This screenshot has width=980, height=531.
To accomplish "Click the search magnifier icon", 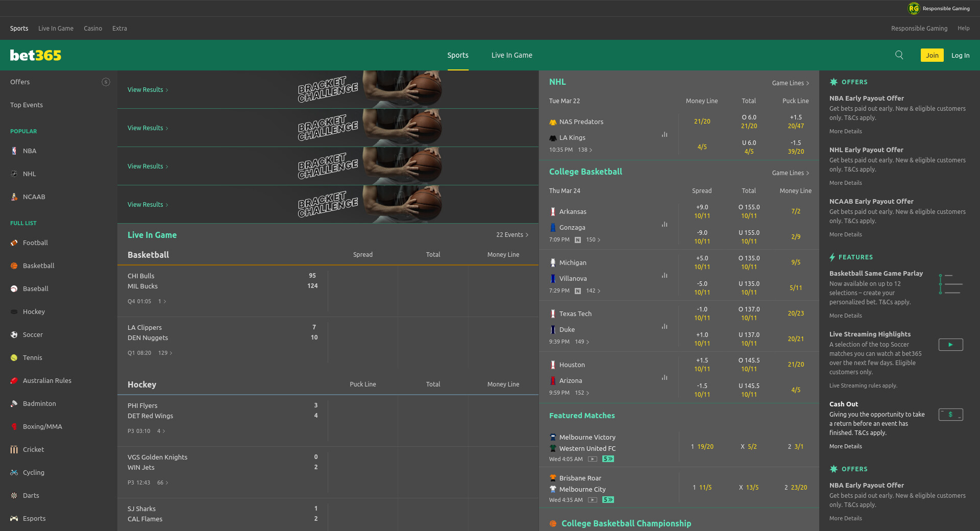I will [x=899, y=55].
